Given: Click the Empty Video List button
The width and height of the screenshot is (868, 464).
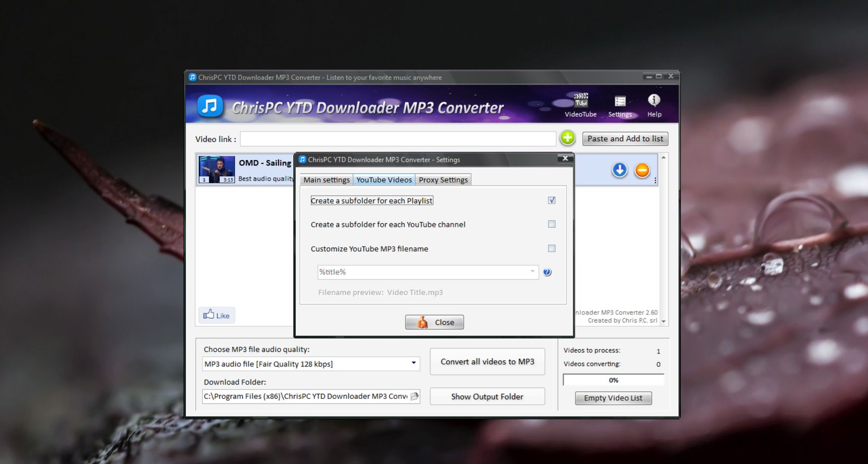Looking at the screenshot, I should coord(613,398).
